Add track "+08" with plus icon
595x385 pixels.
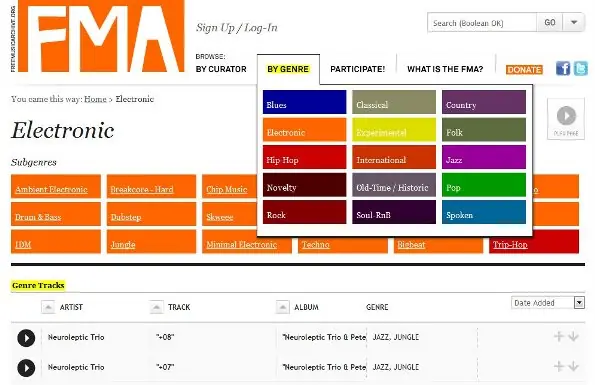(x=559, y=336)
